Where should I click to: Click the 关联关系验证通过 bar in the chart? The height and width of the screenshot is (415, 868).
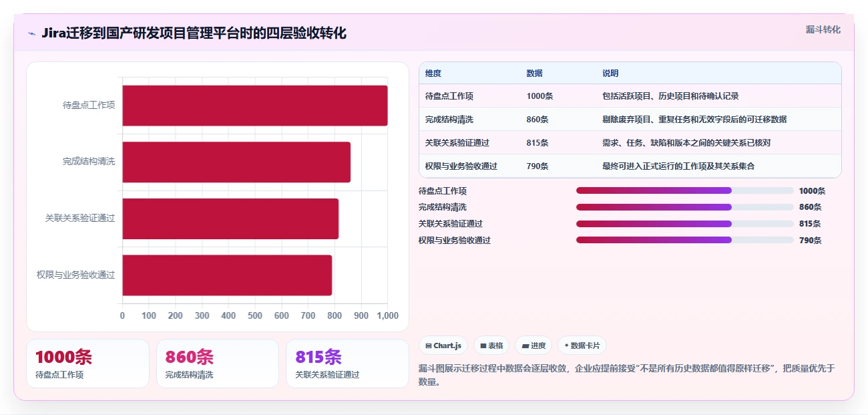230,219
